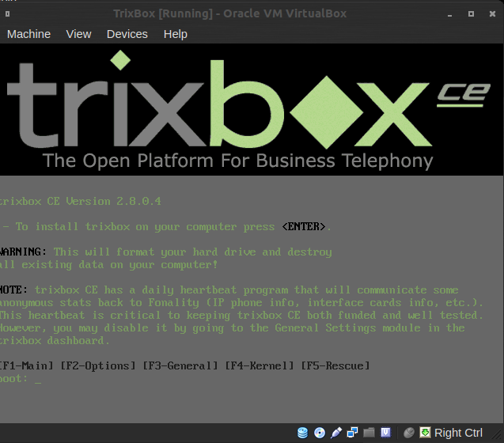Screen dimensions: 504x443
Task: Click the Right Ctrl host key label
Action: (458, 433)
